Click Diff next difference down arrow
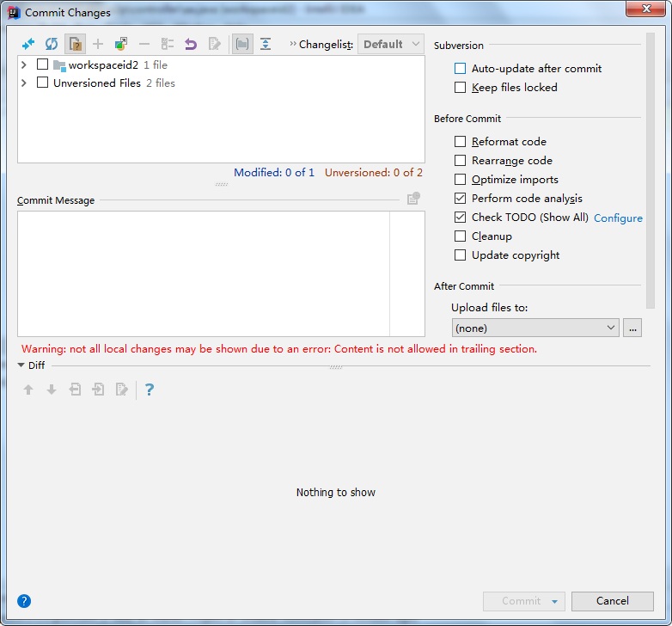 (x=52, y=390)
